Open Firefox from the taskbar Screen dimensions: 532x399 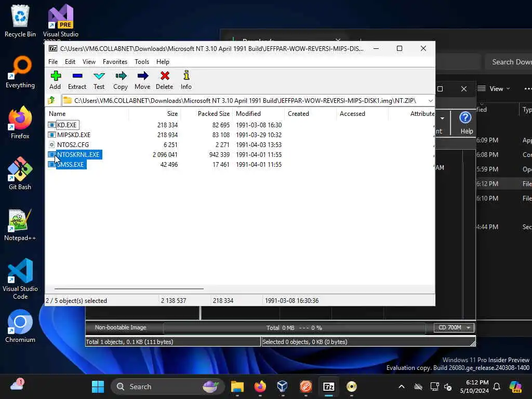click(x=260, y=387)
